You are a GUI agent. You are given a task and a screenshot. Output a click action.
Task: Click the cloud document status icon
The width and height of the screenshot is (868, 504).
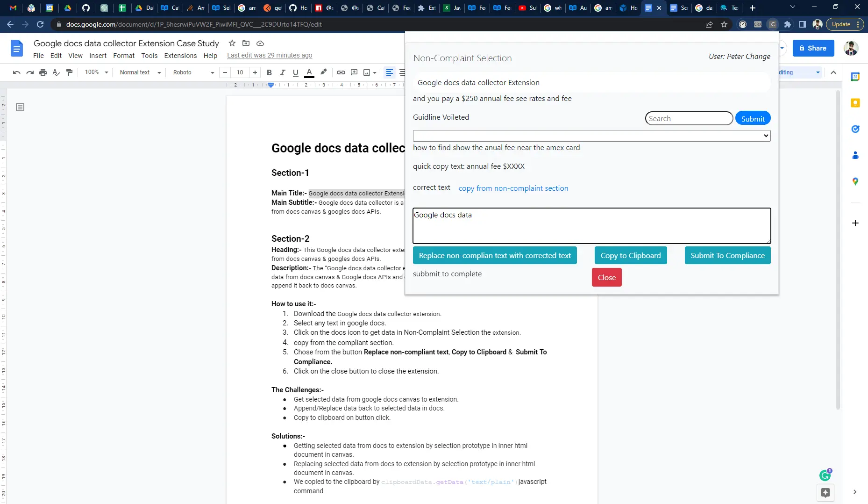click(x=260, y=43)
